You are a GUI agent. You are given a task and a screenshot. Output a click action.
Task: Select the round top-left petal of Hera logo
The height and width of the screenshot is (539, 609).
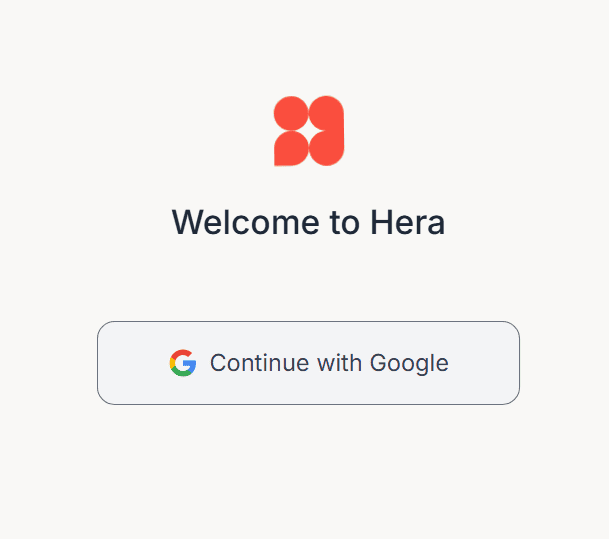[x=291, y=113]
